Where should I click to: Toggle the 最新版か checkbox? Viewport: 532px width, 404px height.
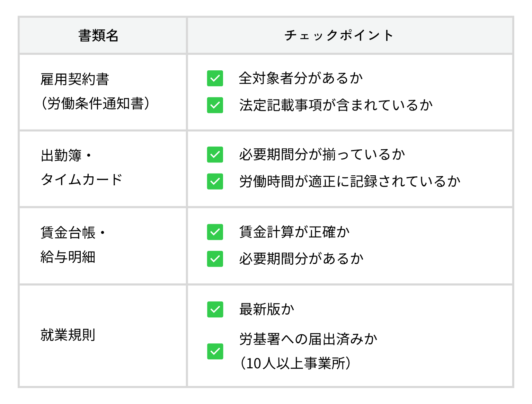point(215,309)
